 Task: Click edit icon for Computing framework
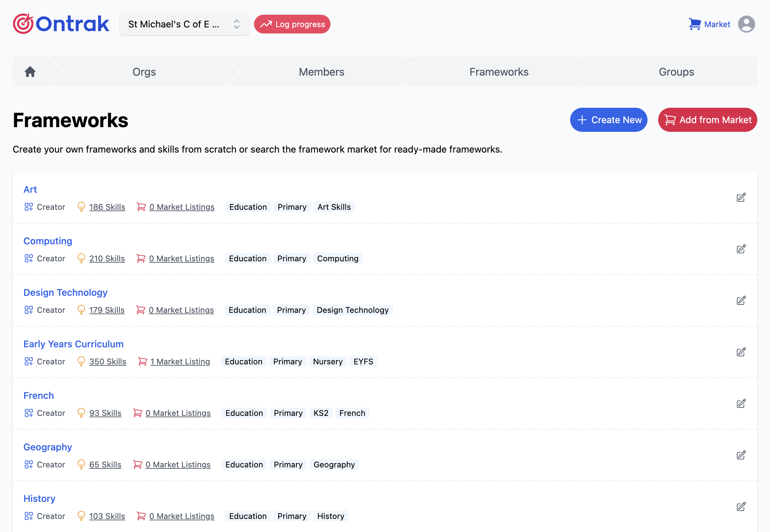[x=741, y=249]
